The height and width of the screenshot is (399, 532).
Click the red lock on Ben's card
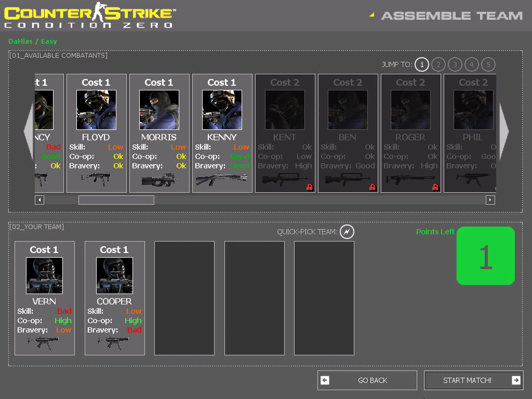point(373,187)
